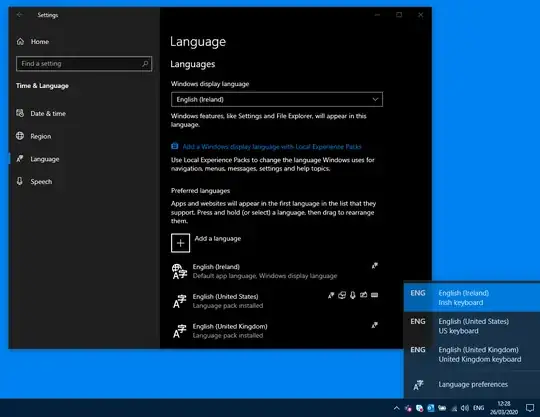
Task: Go to Settings Home
Action: click(33, 42)
